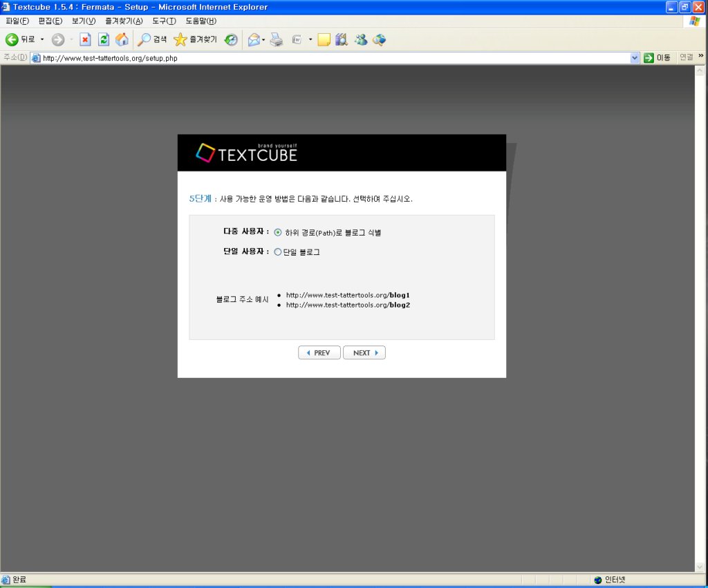Open the mail envelope icon
Image resolution: width=708 pixels, height=588 pixels.
point(254,39)
